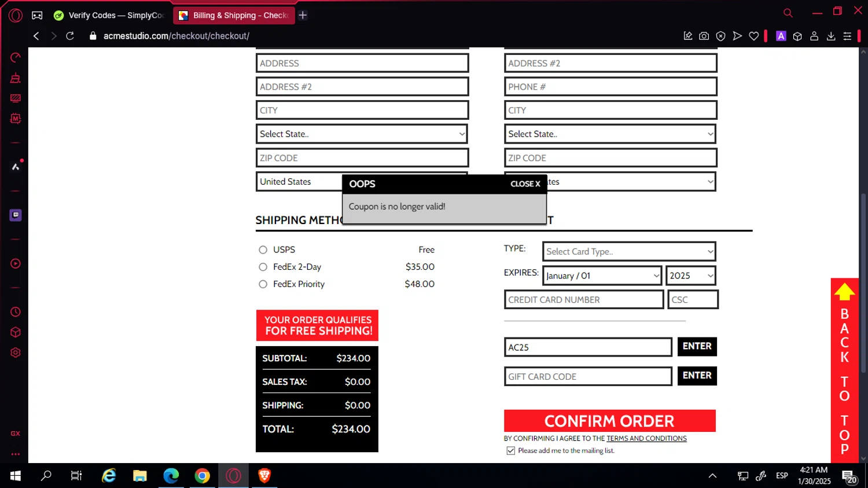The image size is (868, 488).
Task: Open the Select Card Type dropdown
Action: pyautogui.click(x=629, y=251)
